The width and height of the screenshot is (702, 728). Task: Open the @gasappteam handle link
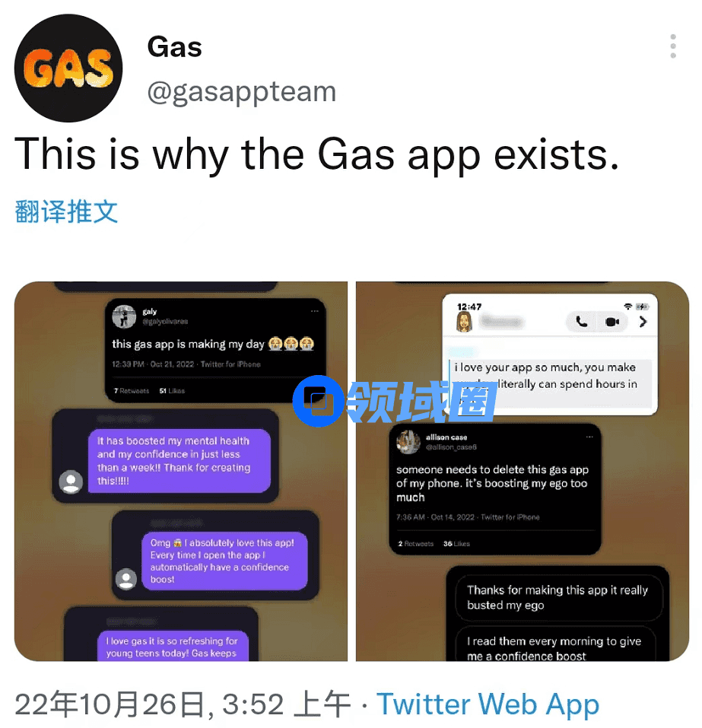(x=241, y=91)
